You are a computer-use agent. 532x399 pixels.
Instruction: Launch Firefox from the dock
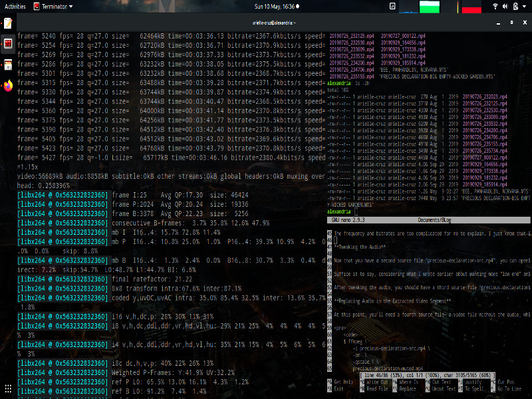point(8,86)
